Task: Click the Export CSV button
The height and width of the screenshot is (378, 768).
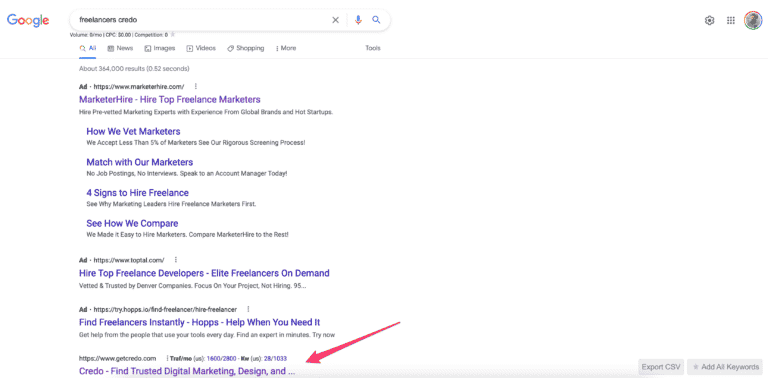Action: coord(661,367)
